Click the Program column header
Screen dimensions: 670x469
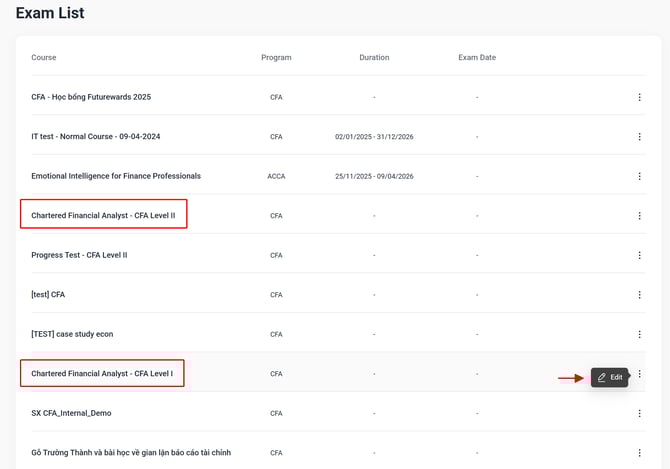tap(276, 58)
